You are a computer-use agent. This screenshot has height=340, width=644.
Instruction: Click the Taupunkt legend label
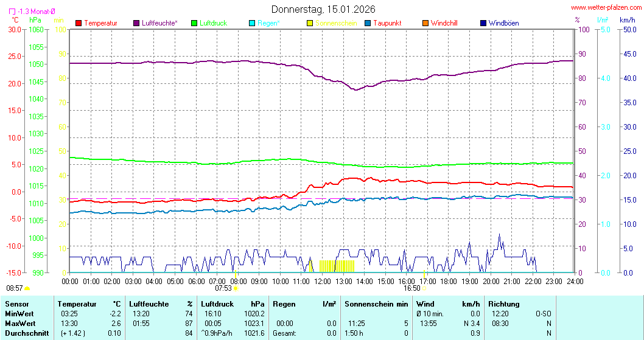point(386,23)
